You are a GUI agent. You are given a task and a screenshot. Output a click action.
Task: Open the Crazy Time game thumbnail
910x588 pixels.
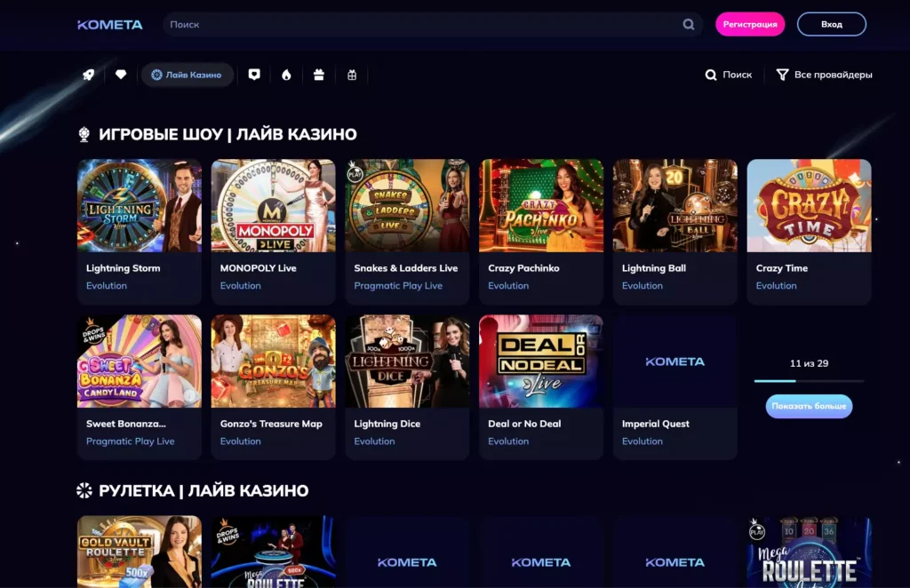point(809,206)
